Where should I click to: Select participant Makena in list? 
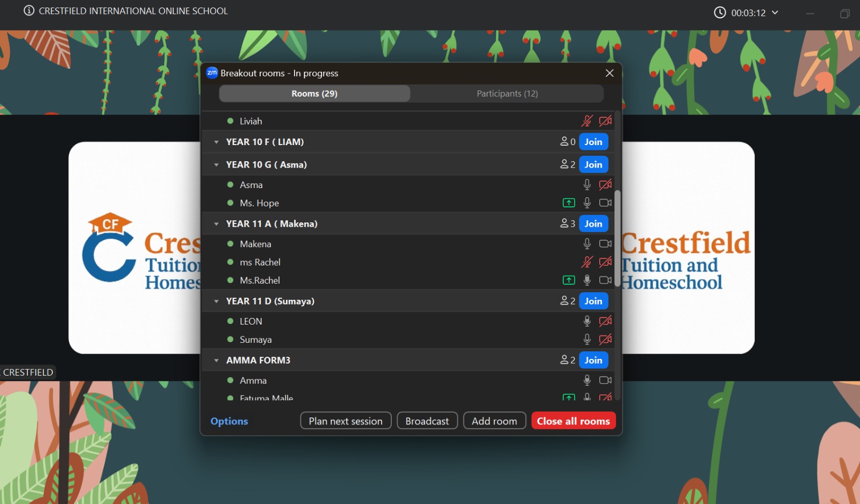(x=408, y=243)
